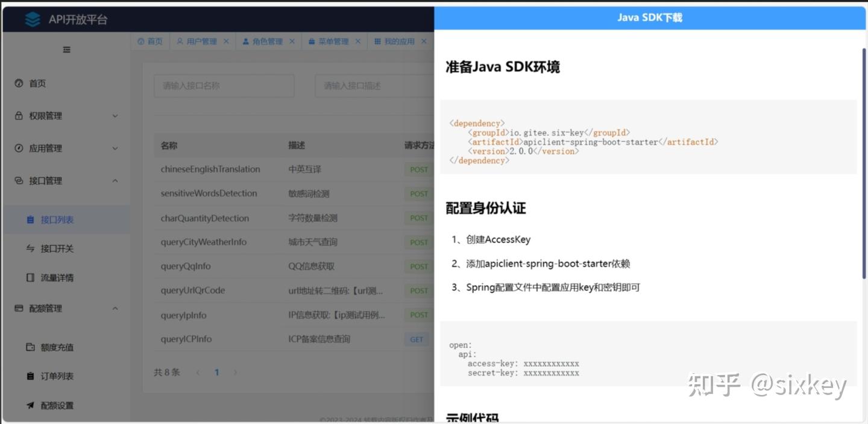
Task: Close the 角色管理 tab
Action: pos(292,41)
